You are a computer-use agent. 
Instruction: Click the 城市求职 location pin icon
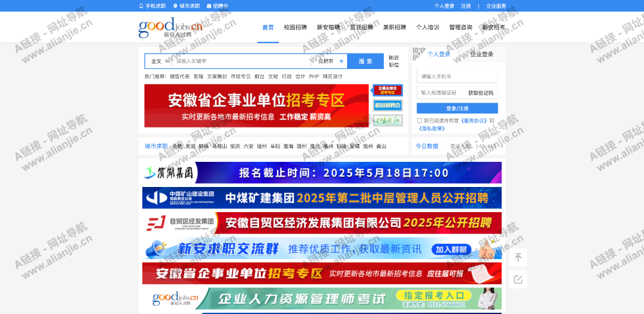point(175,6)
